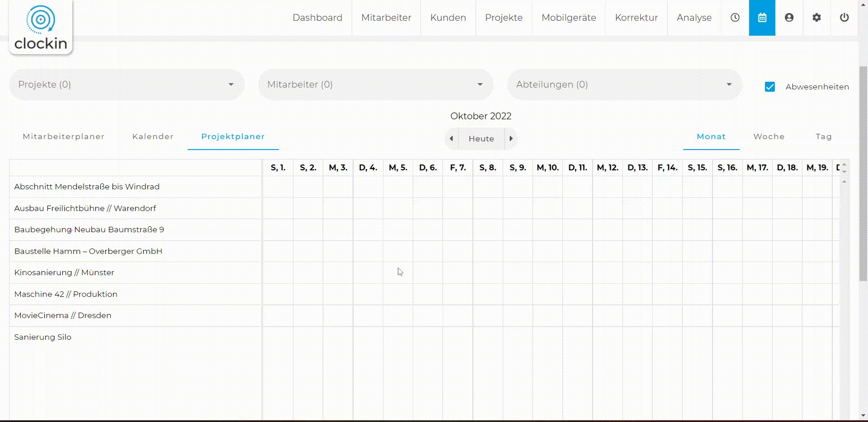Viewport: 868px width, 422px height.
Task: Switch to the Kalender tab
Action: pyautogui.click(x=153, y=136)
